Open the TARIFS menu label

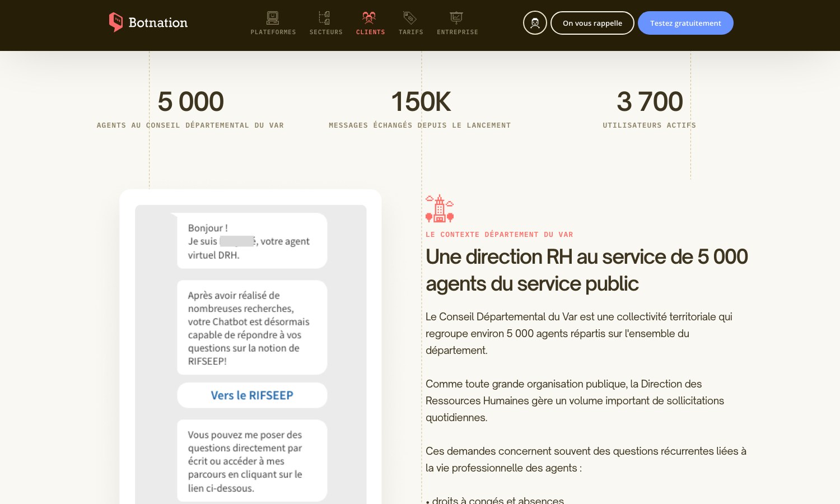tap(410, 32)
